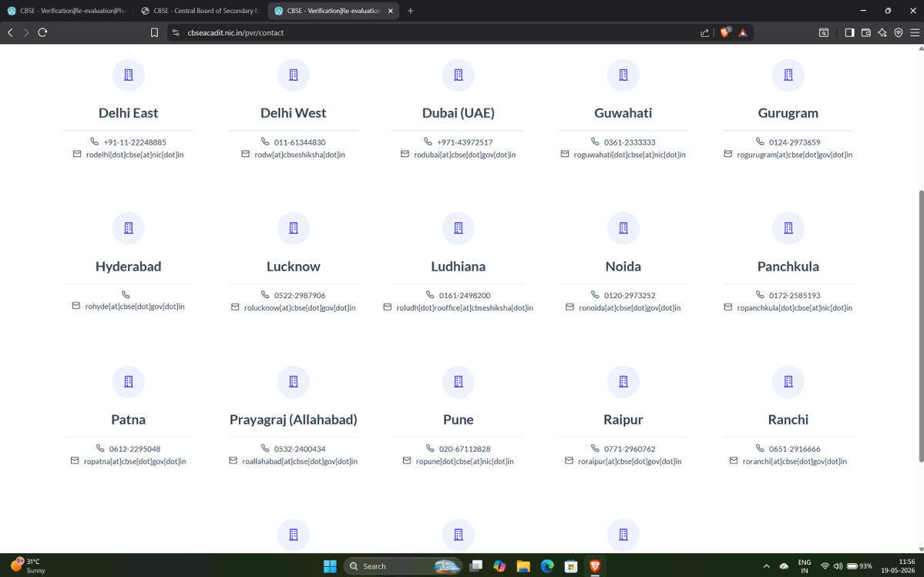The image size is (924, 577).
Task: Switch to CBSE Central Board tab
Action: click(x=200, y=11)
